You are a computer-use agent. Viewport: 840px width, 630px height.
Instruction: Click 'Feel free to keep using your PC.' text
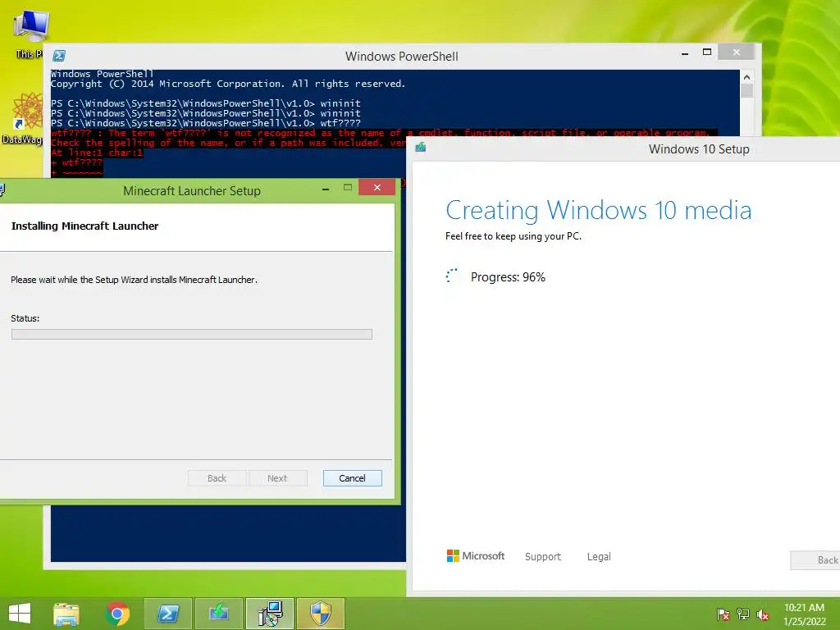(x=514, y=236)
